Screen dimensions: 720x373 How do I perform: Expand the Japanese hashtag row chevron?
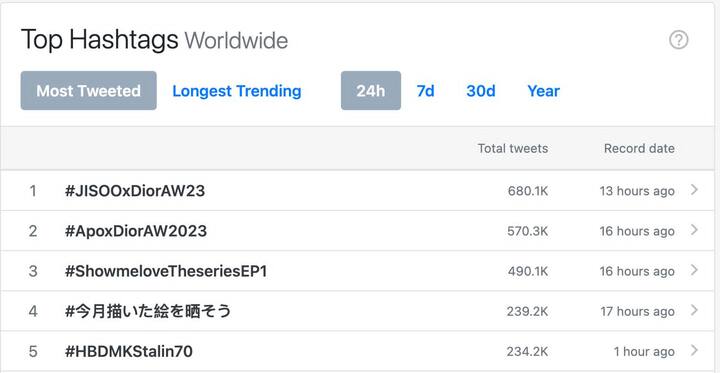pos(694,311)
